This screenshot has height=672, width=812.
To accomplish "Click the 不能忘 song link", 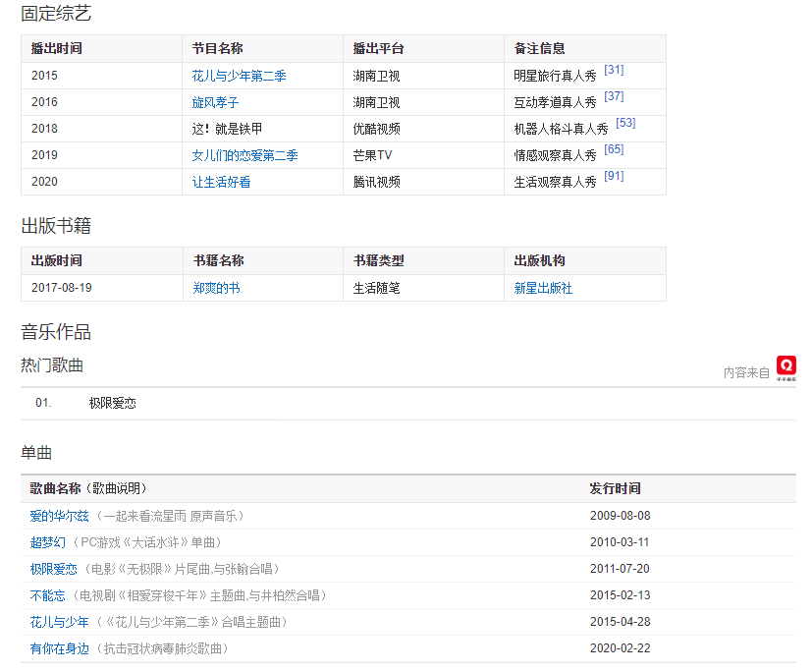I will point(47,595).
